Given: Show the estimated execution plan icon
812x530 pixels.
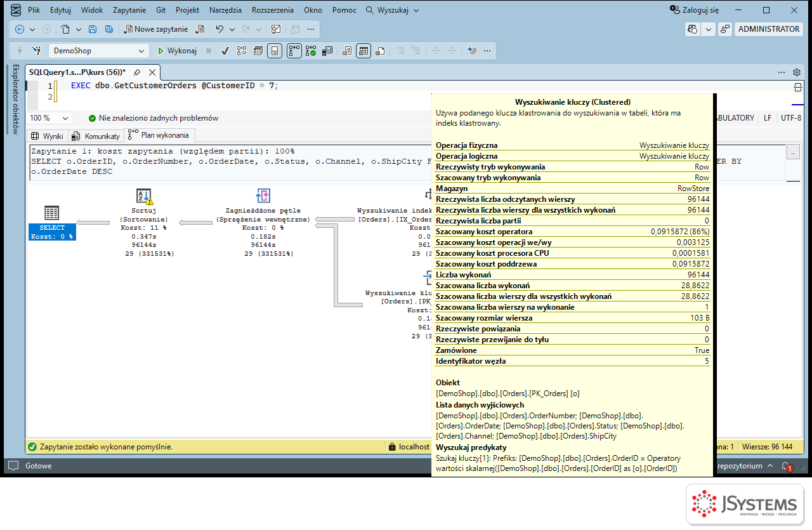Looking at the screenshot, I should pos(242,51).
